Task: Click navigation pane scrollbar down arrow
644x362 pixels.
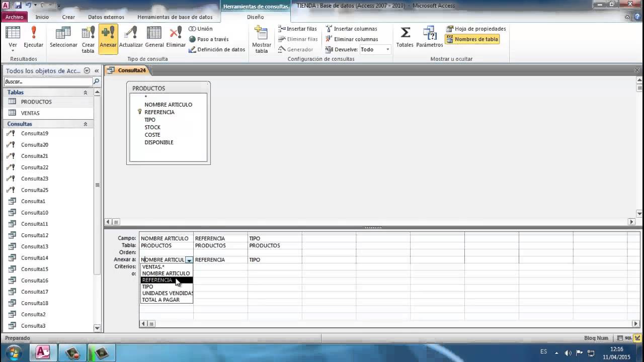Action: [97, 328]
